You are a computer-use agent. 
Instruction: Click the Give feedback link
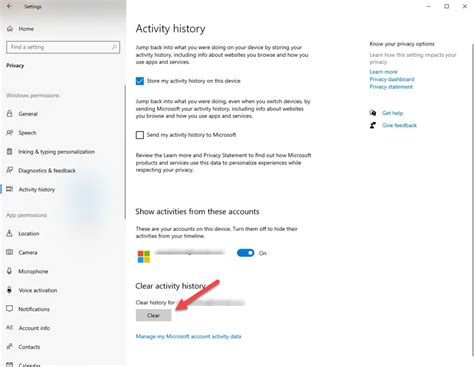click(399, 125)
